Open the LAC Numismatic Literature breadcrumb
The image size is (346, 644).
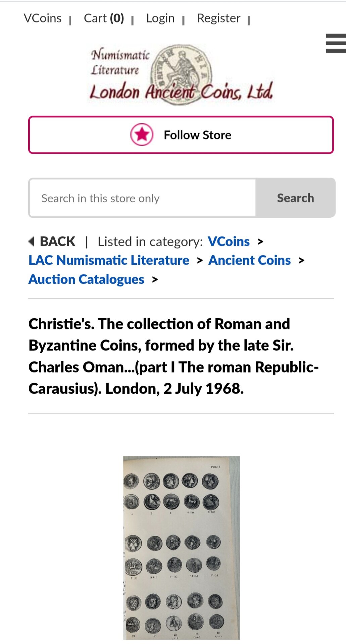pos(109,260)
